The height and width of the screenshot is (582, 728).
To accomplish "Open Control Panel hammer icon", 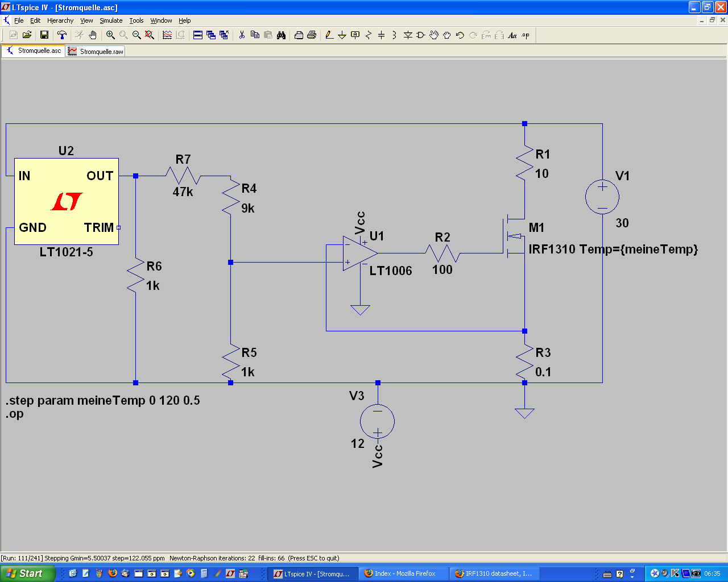I will pyautogui.click(x=62, y=35).
